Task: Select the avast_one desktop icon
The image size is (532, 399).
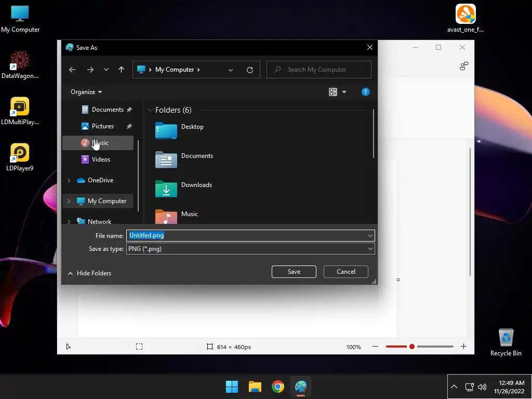Action: [x=465, y=18]
